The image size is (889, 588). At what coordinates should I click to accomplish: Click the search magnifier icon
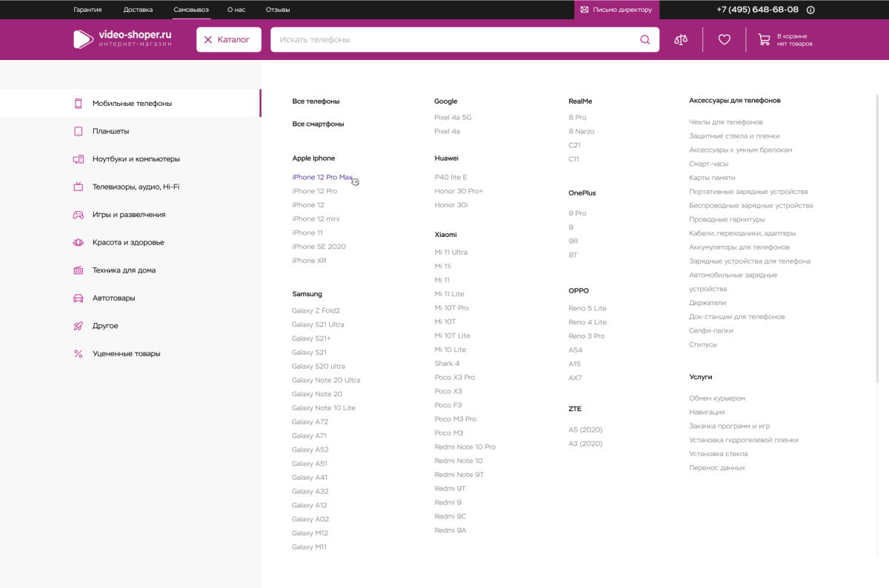(645, 40)
